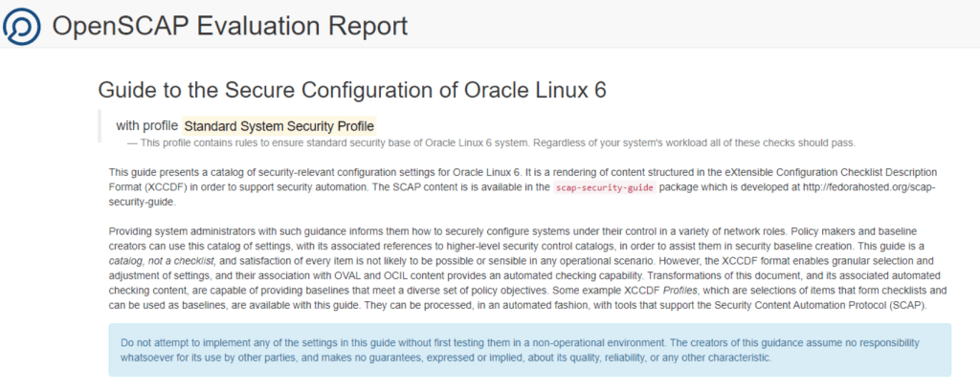This screenshot has width=980, height=391.
Task: Select the Standard System Security Profile label
Action: (x=278, y=126)
